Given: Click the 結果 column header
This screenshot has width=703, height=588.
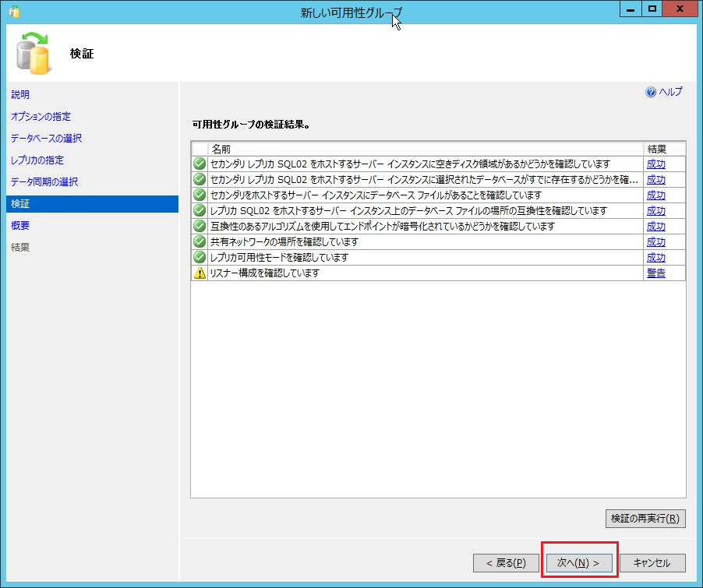Looking at the screenshot, I should pyautogui.click(x=655, y=149).
